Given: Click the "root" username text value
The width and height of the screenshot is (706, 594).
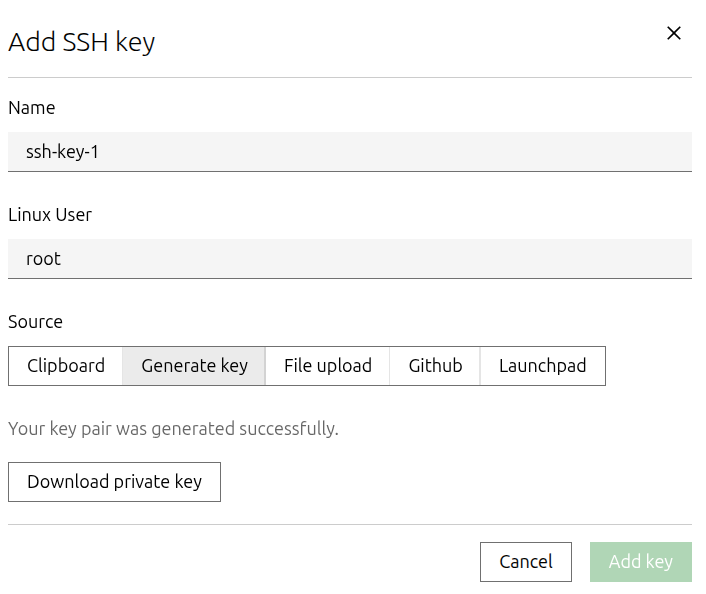Looking at the screenshot, I should tap(44, 259).
